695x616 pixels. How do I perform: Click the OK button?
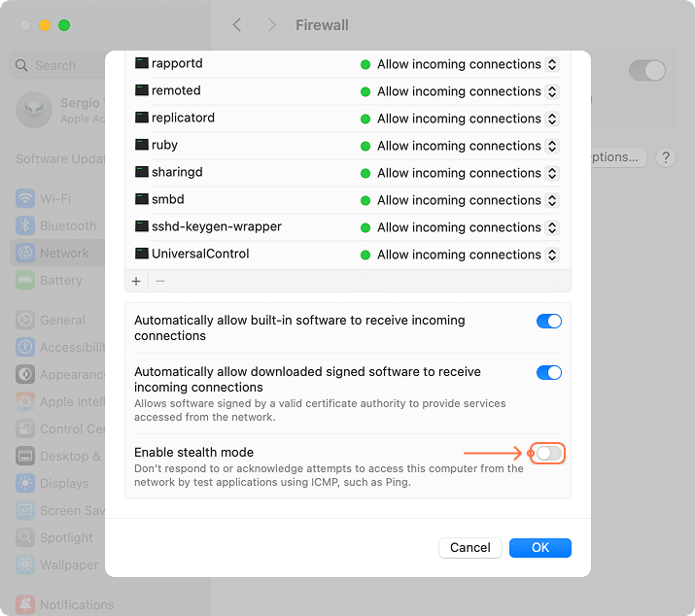[x=540, y=548]
